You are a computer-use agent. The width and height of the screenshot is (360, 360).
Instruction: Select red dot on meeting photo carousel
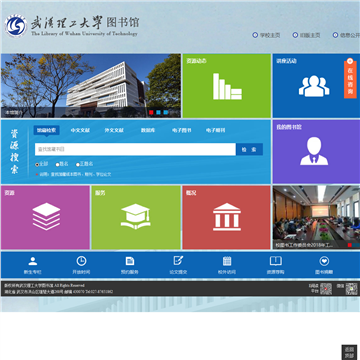pyautogui.click(x=350, y=245)
